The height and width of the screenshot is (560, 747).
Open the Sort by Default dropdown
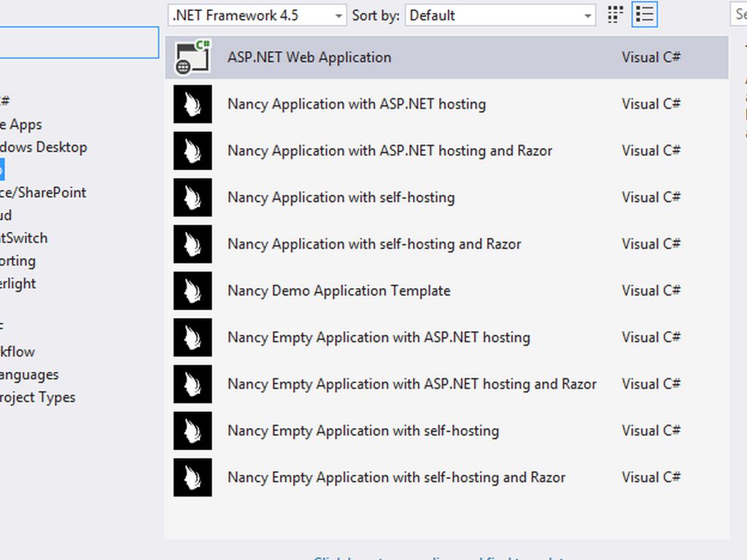[x=500, y=15]
